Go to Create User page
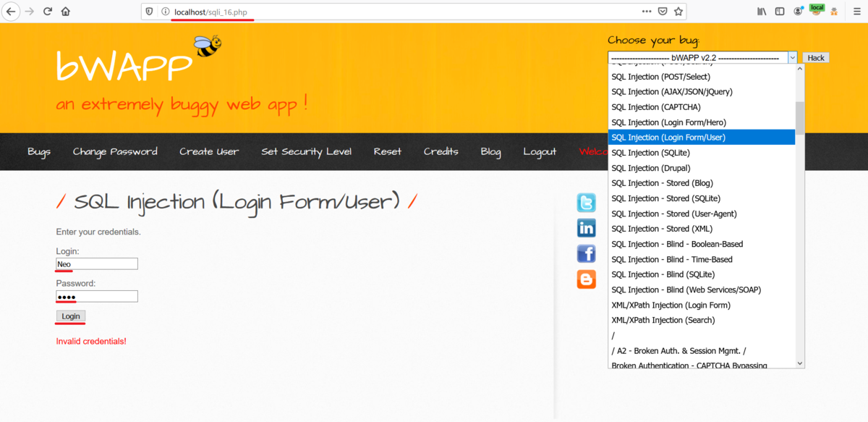Viewport: 868px width, 422px height. click(209, 152)
